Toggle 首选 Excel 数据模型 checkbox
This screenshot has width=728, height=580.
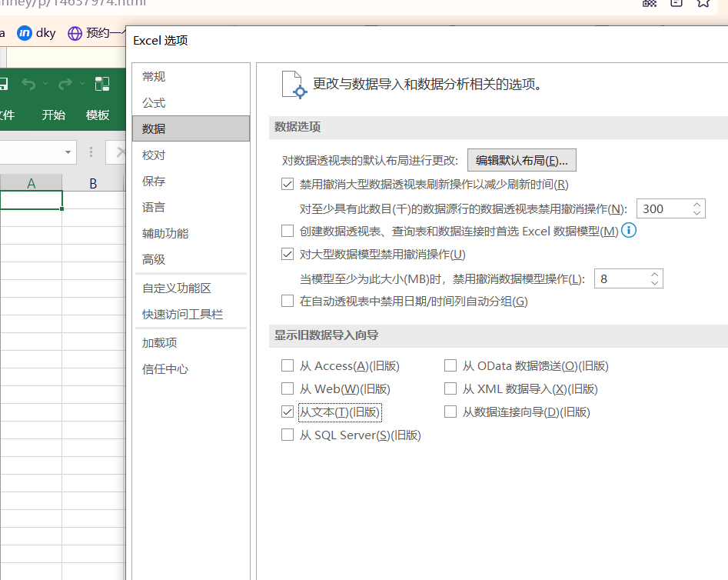288,231
